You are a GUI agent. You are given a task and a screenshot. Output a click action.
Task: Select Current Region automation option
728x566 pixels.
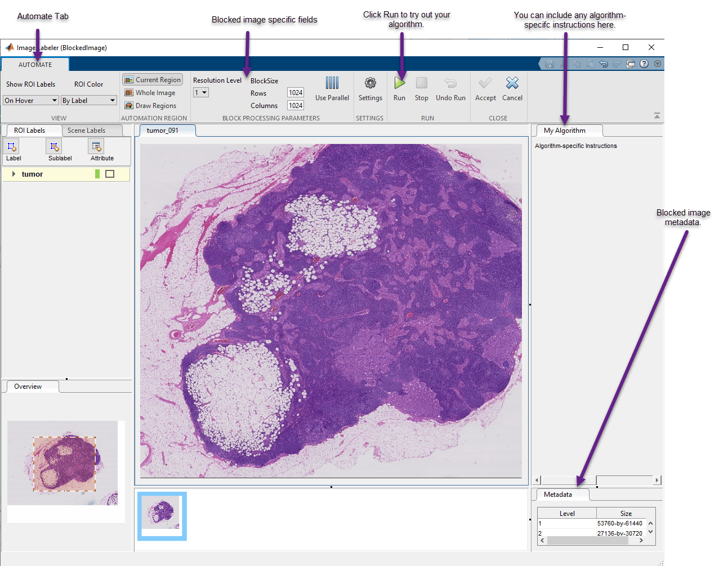[153, 80]
